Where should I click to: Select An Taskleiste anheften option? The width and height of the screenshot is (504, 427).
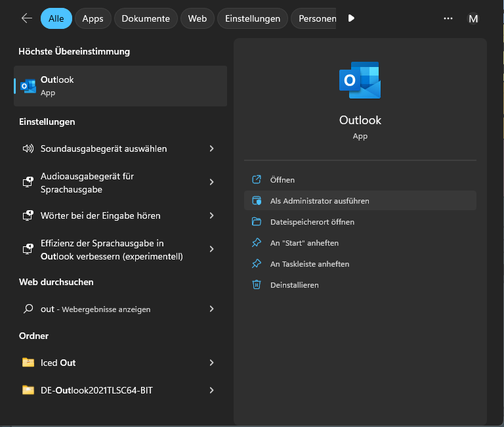click(310, 264)
